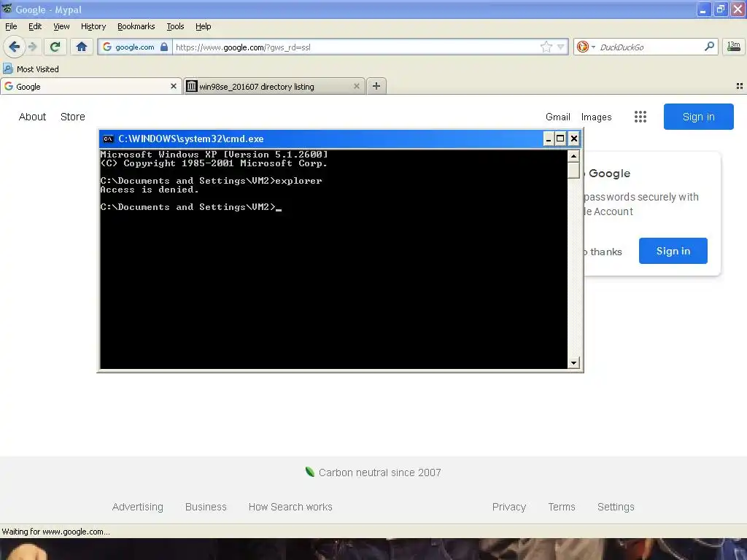Open the Google apps grid icon
This screenshot has height=560, width=747.
640,117
